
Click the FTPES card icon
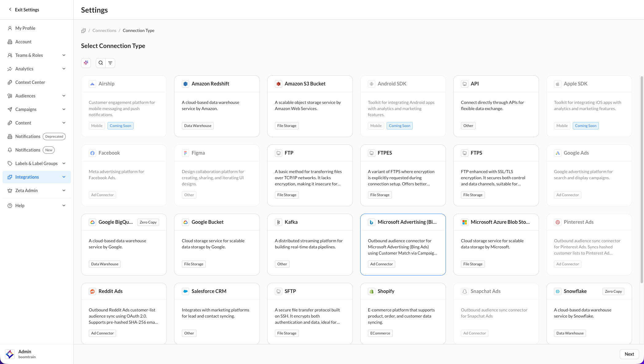pos(372,153)
